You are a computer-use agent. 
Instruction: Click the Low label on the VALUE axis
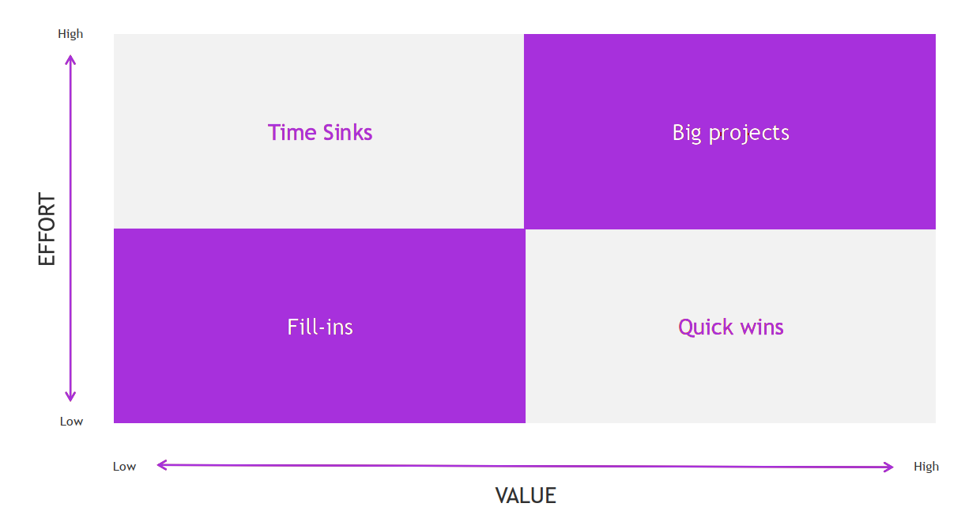coord(124,467)
